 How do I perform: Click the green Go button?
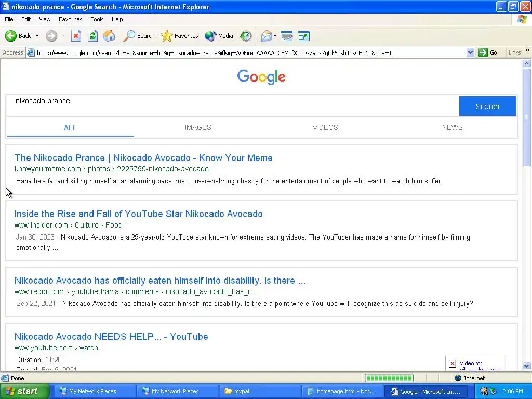(x=488, y=52)
